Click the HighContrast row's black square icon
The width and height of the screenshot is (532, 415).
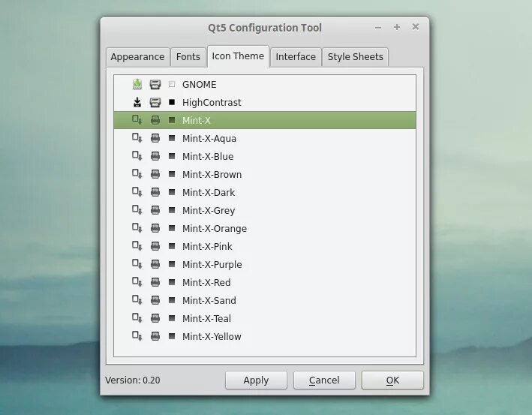[x=172, y=102]
